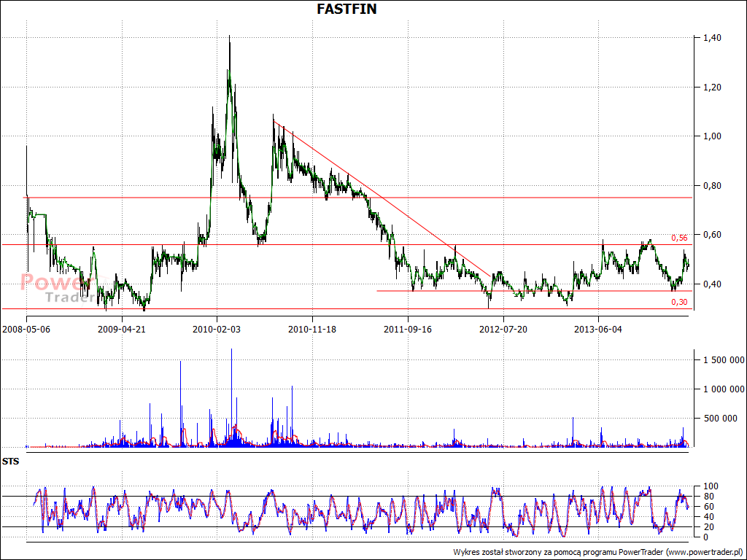Click the STS indicator label
747x560 pixels.
pyautogui.click(x=10, y=462)
